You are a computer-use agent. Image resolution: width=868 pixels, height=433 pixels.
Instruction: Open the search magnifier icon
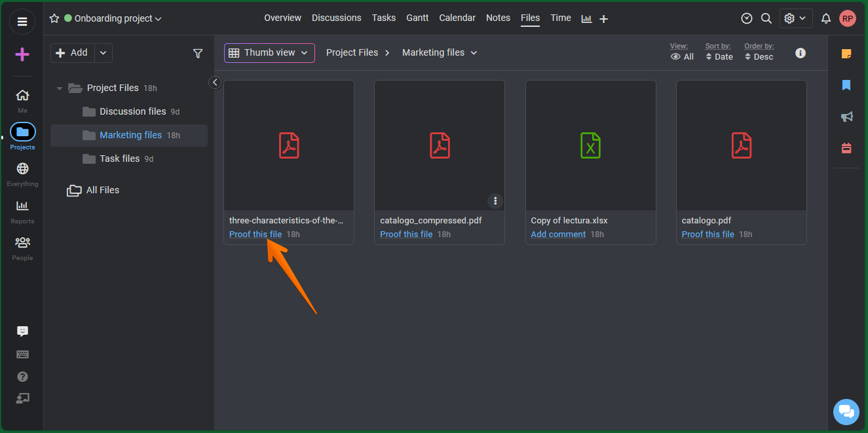pos(766,18)
